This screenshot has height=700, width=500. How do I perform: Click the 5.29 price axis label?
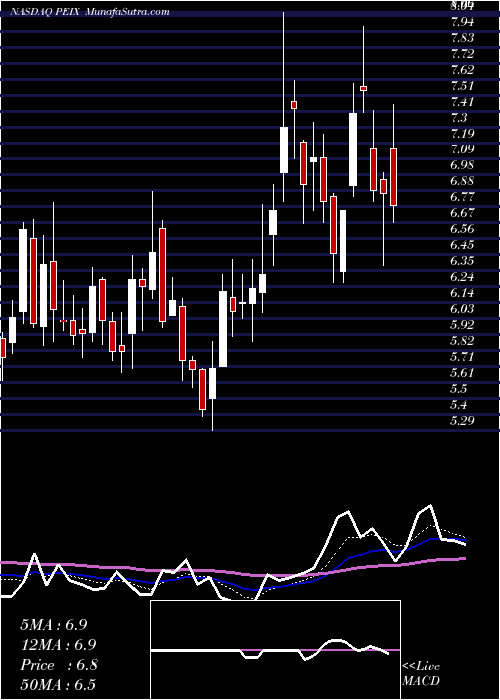click(x=462, y=421)
